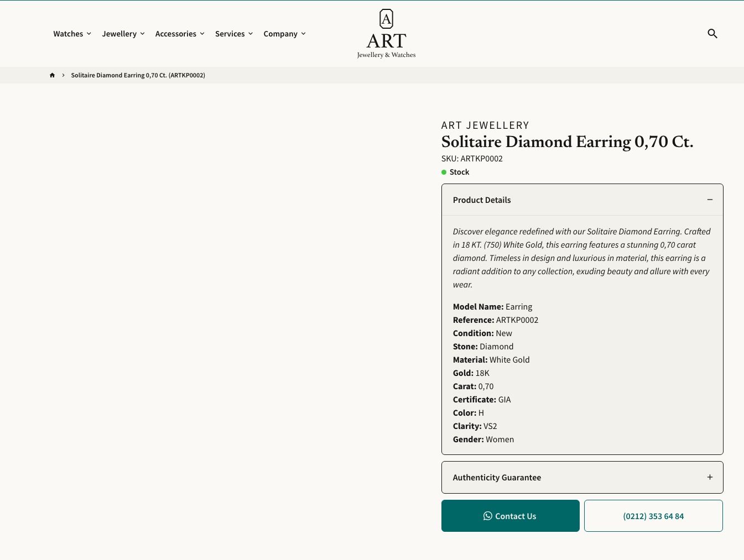Screen dimensions: 744x560
Task: Click the breadcrumb Solitaire Diamond Earring link
Action: (138, 75)
